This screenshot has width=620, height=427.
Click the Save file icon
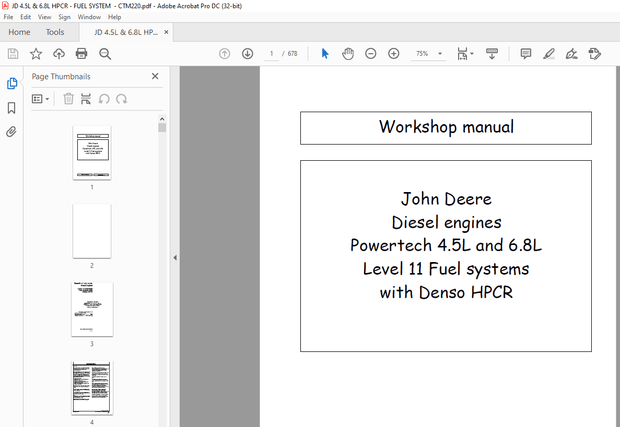point(13,53)
